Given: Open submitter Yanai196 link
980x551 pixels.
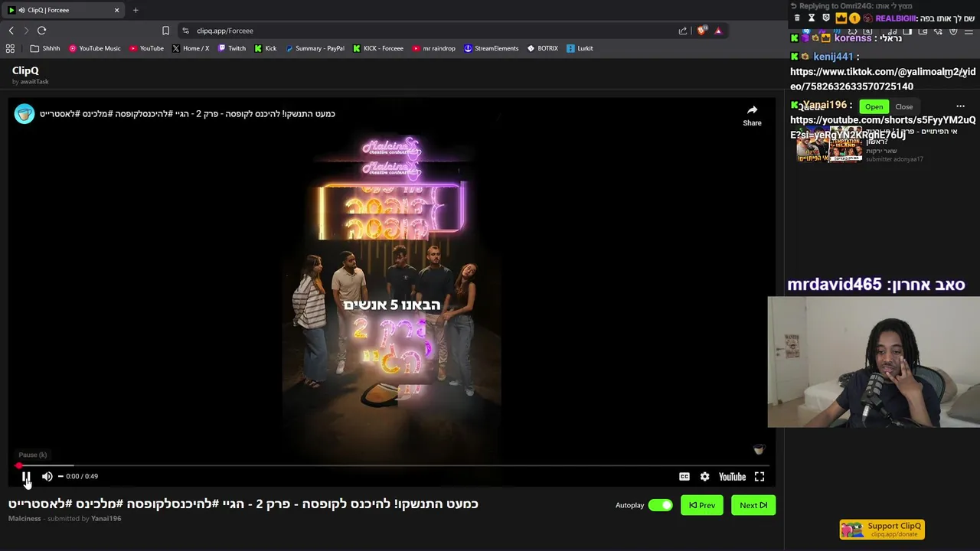Looking at the screenshot, I should coord(106,518).
